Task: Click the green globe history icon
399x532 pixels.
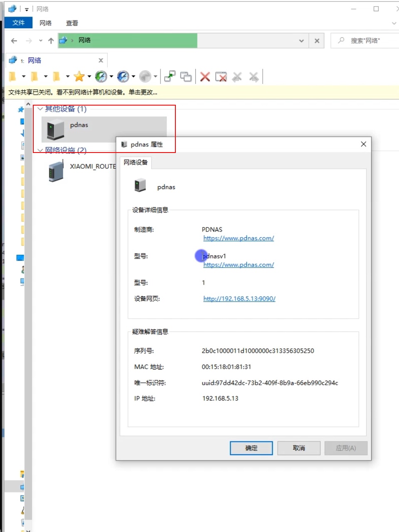Action: pos(101,76)
